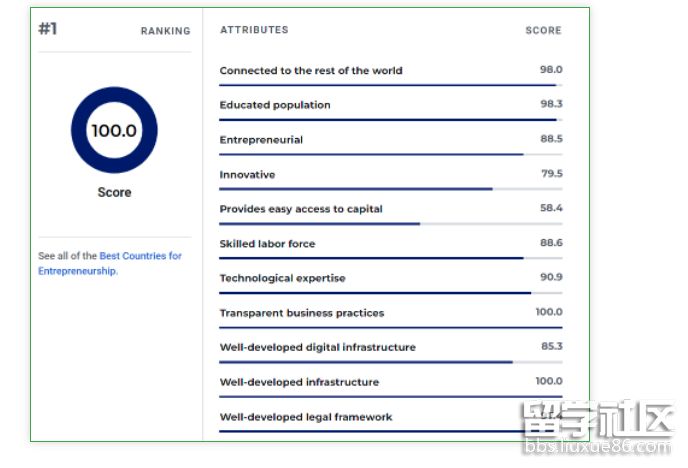Click the ATTRIBUTES column header

point(254,30)
